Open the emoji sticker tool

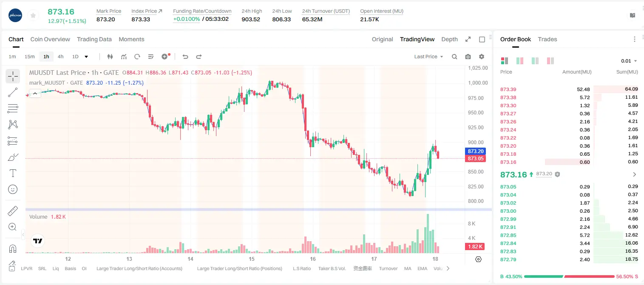click(x=13, y=189)
